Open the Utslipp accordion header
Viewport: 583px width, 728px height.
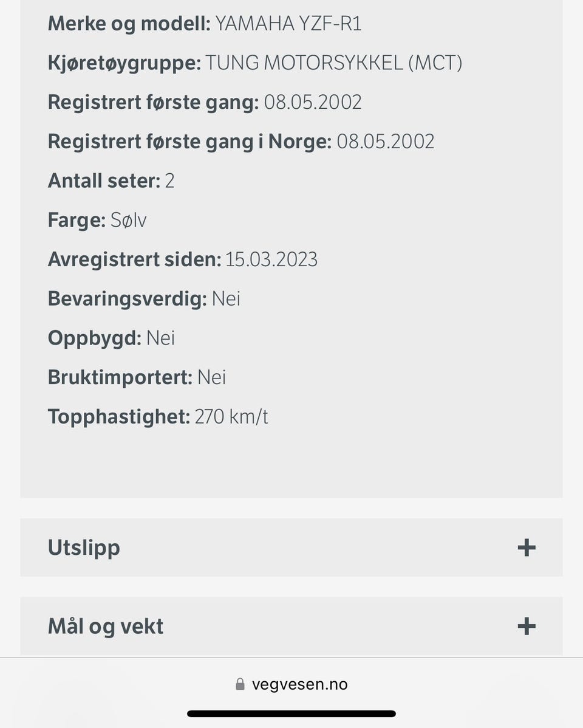pyautogui.click(x=84, y=548)
